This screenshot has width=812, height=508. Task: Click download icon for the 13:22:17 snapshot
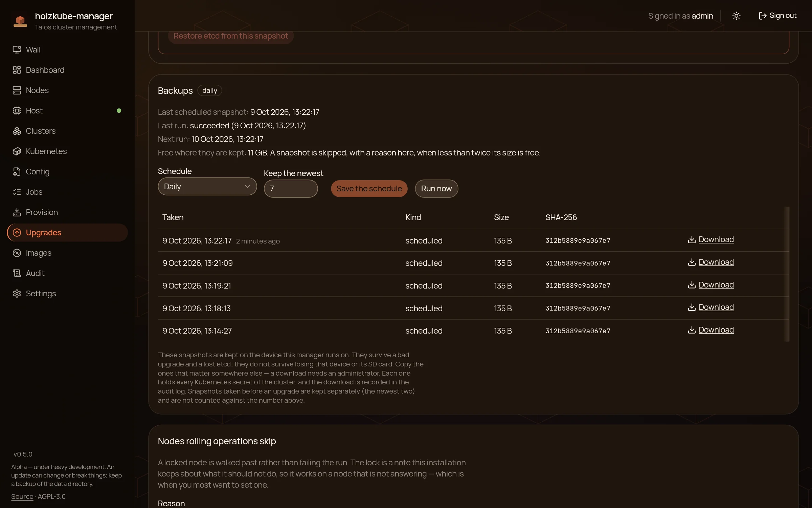point(692,239)
